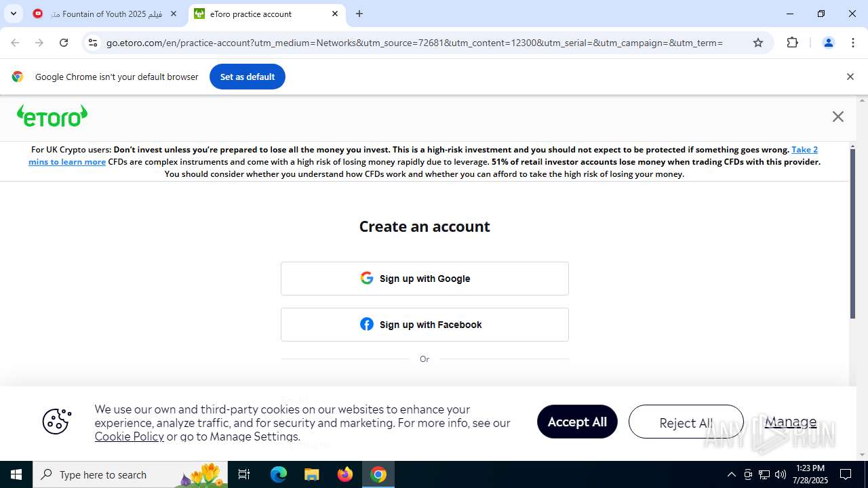Sign up with Facebook
The width and height of the screenshot is (868, 488).
pos(425,325)
